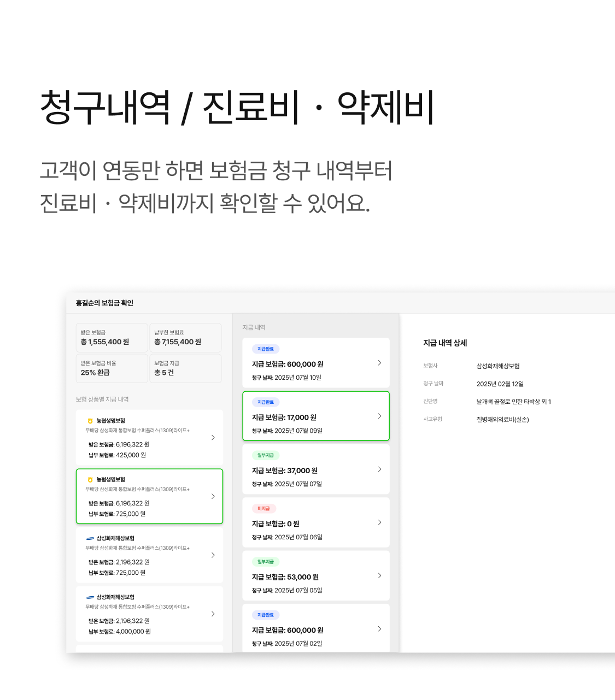
Task: Expand chevron on 삼성화재해상보험 card with 4,000,000 premium
Action: (x=213, y=614)
